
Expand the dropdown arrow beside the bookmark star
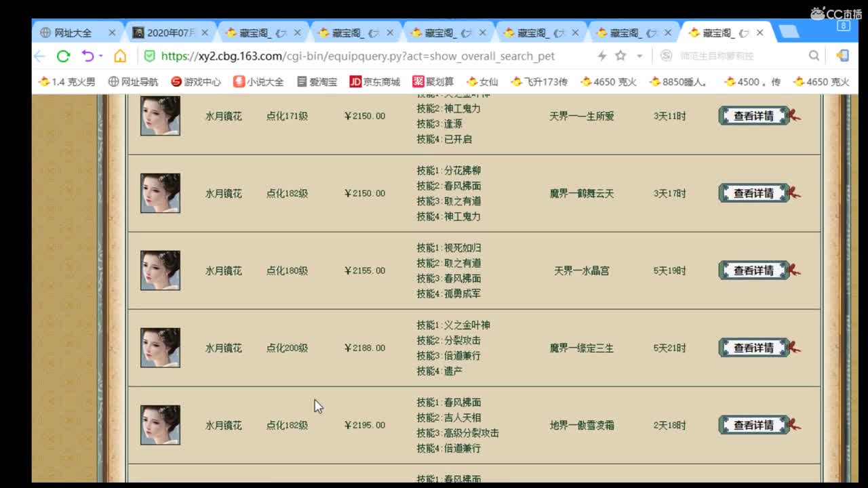coord(639,56)
